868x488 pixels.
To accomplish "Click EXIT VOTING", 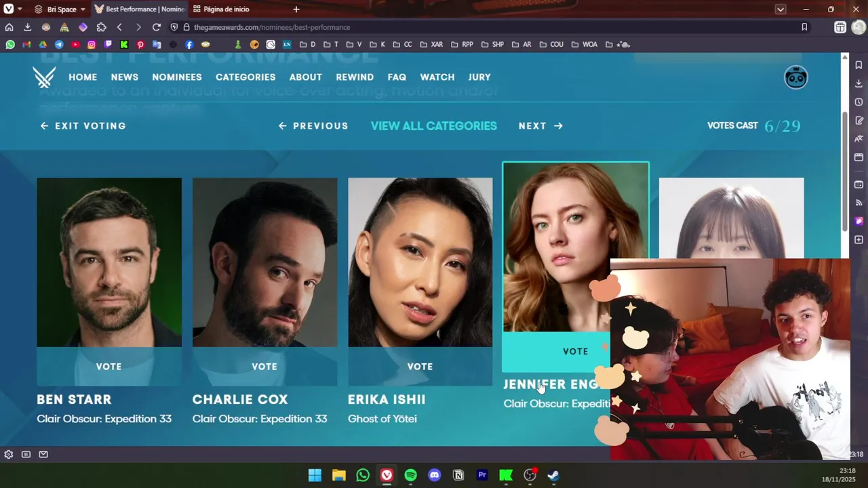I will click(x=83, y=126).
